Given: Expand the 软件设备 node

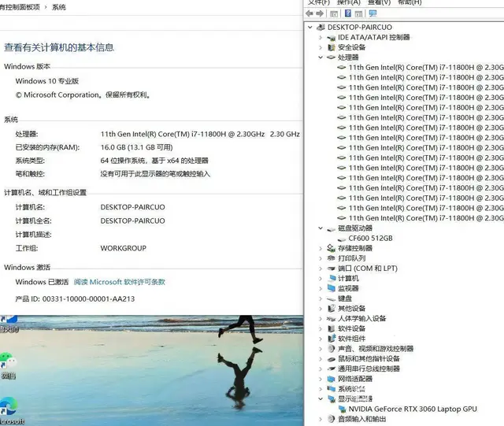Looking at the screenshot, I should point(321,328).
